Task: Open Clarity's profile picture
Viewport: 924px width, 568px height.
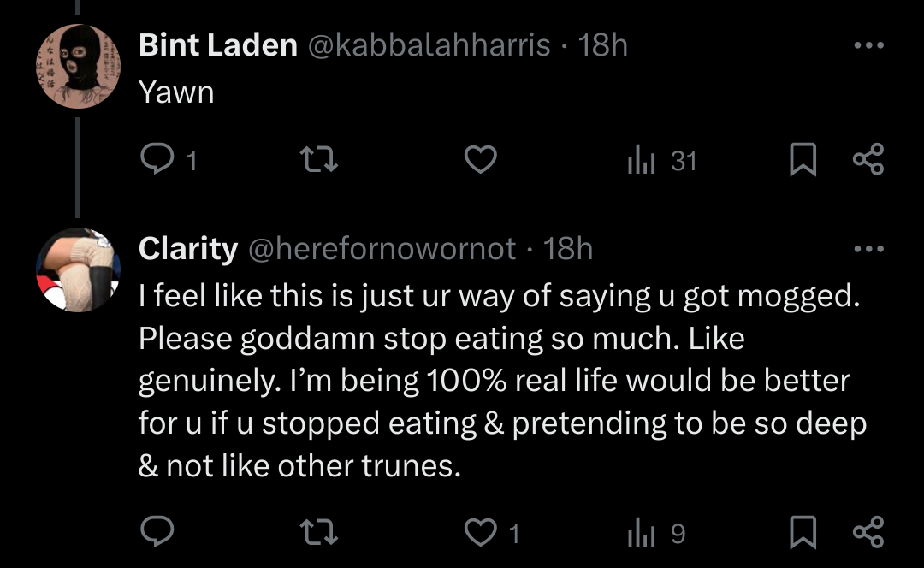Action: [78, 269]
